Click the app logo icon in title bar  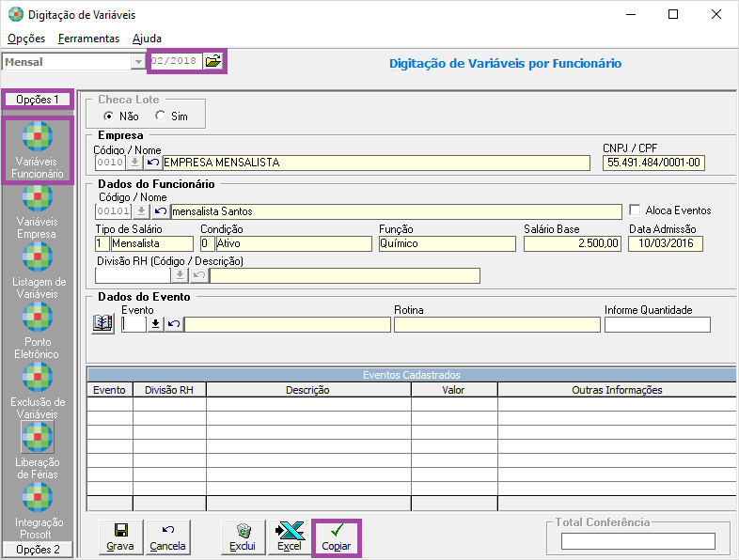[16, 15]
